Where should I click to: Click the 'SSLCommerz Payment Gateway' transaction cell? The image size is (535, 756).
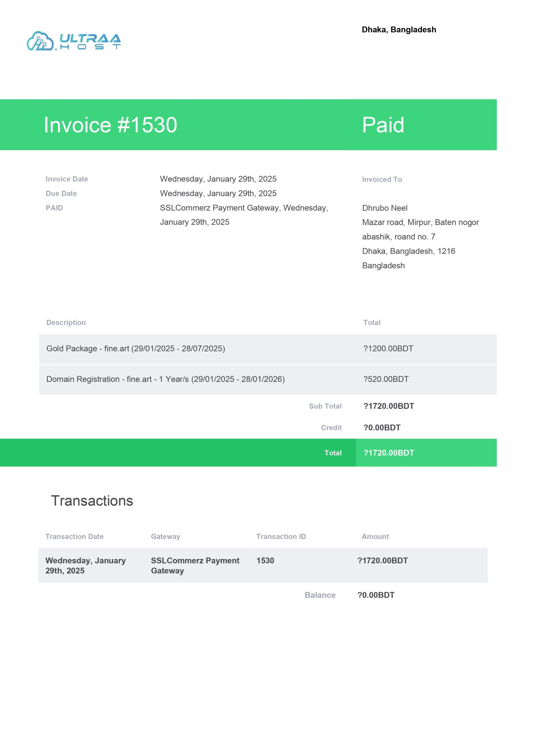[195, 566]
